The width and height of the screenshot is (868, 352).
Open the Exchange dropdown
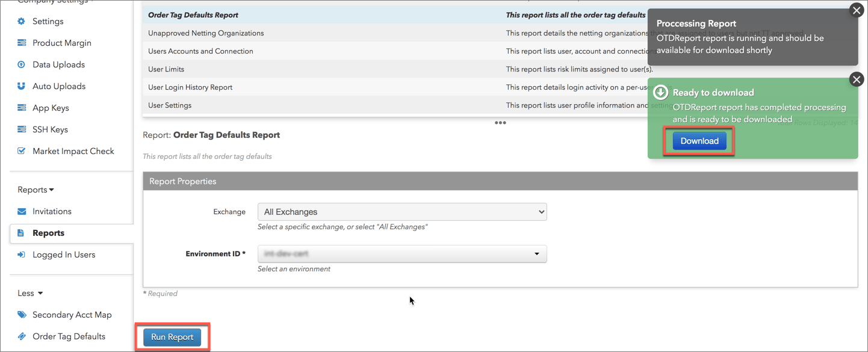pyautogui.click(x=402, y=212)
